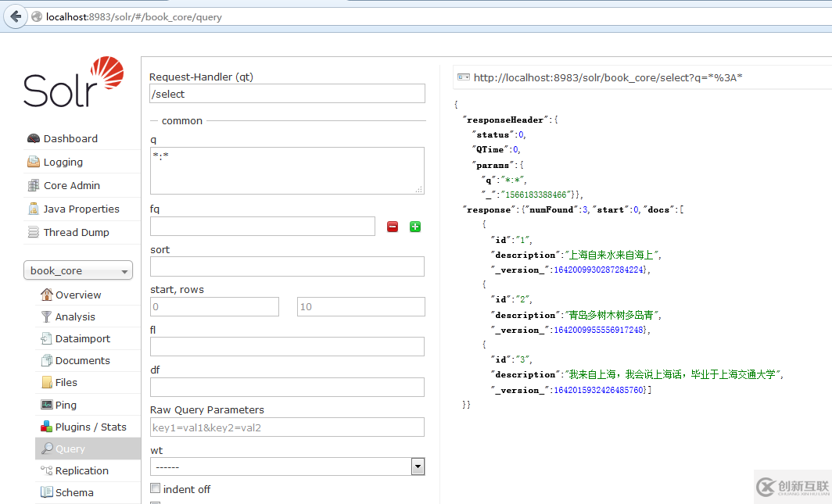Click the params timestamp 1566183388466

click(536, 195)
